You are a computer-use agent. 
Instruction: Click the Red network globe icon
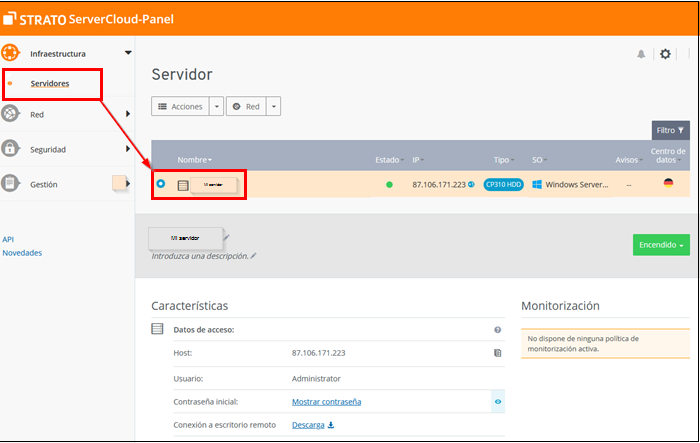10,113
